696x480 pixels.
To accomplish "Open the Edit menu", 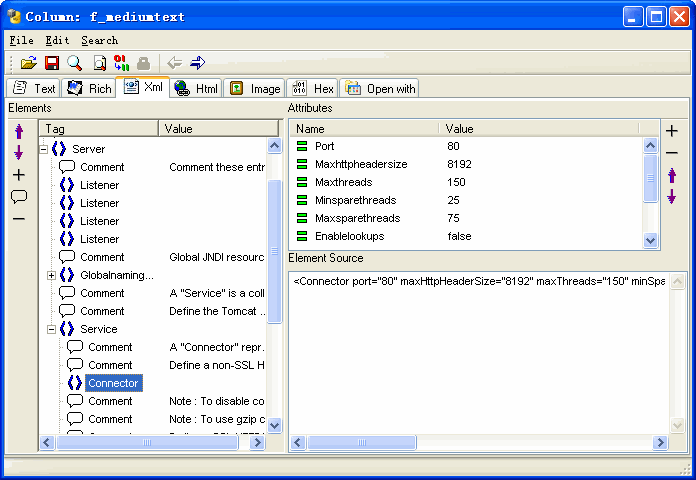I will [57, 41].
